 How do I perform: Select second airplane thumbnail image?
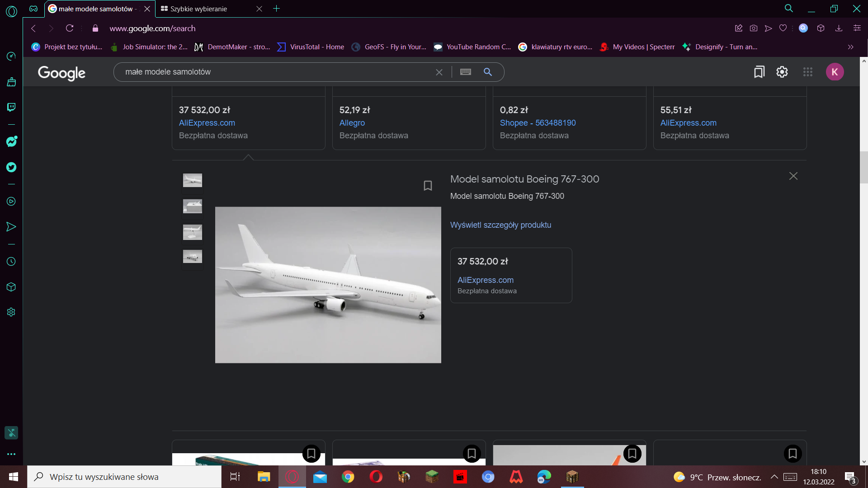click(193, 206)
